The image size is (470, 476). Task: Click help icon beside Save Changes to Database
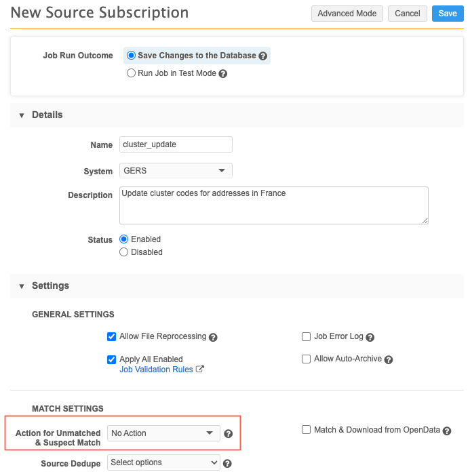coord(263,56)
